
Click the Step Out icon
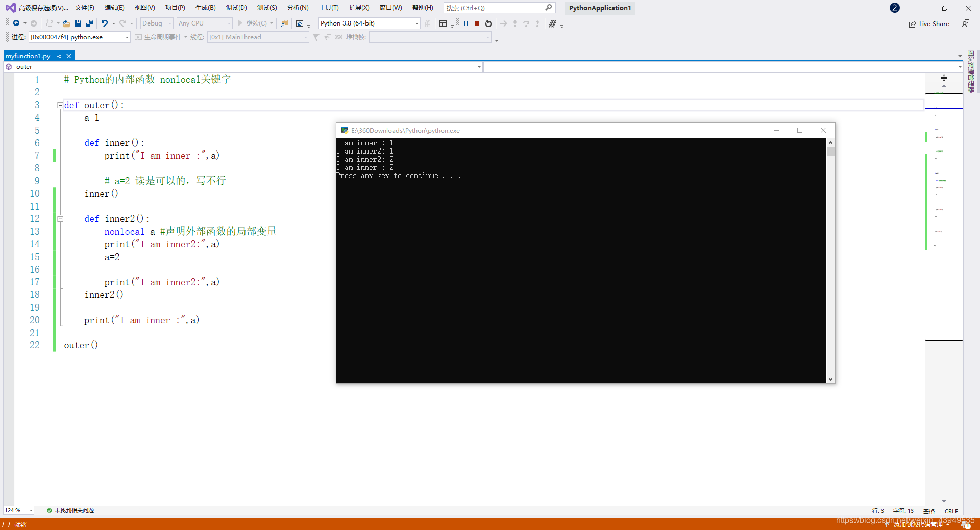tap(537, 23)
